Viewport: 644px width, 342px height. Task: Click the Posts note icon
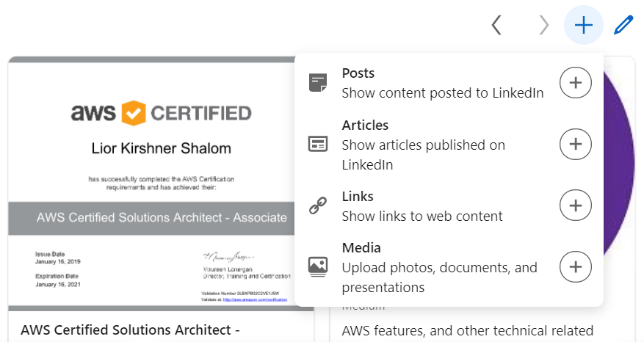pyautogui.click(x=318, y=83)
